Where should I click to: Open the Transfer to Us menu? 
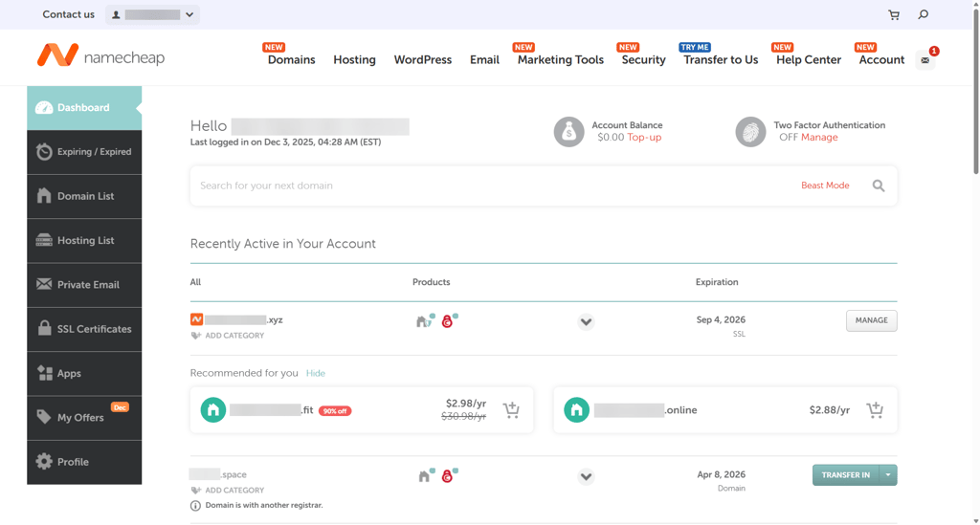[721, 60]
